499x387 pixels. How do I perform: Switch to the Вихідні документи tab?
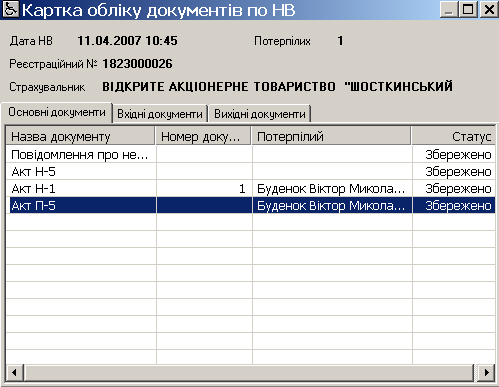click(x=260, y=114)
